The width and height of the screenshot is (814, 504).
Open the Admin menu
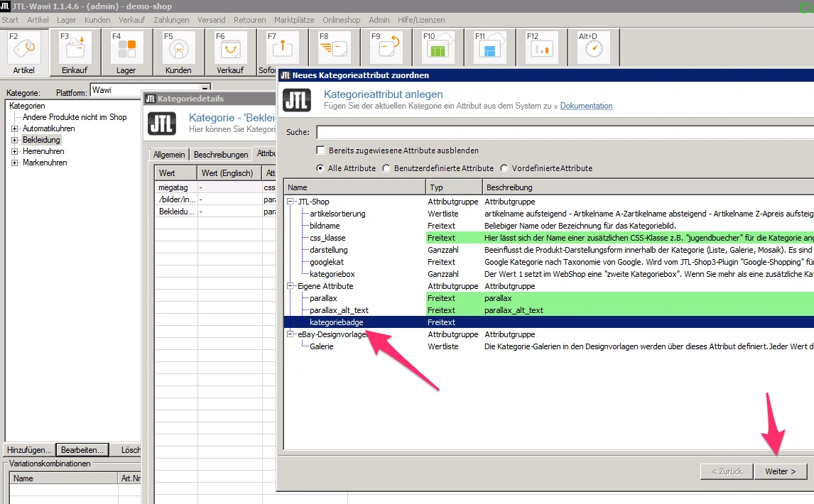pos(379,20)
